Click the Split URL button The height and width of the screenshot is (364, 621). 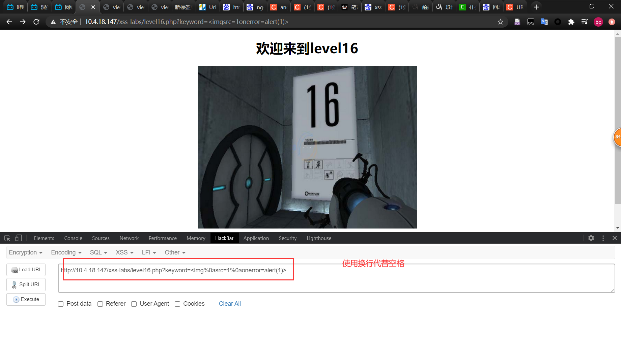[x=26, y=284]
